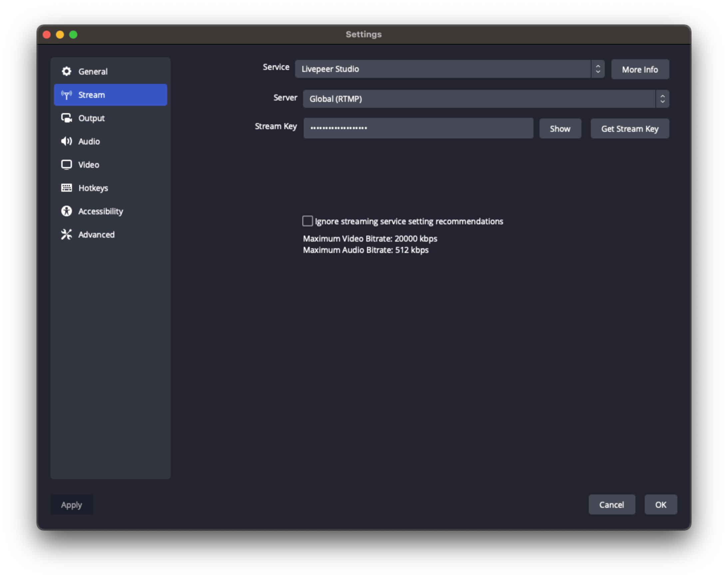Click the Output icon in sidebar
The height and width of the screenshot is (579, 728).
pyautogui.click(x=67, y=118)
